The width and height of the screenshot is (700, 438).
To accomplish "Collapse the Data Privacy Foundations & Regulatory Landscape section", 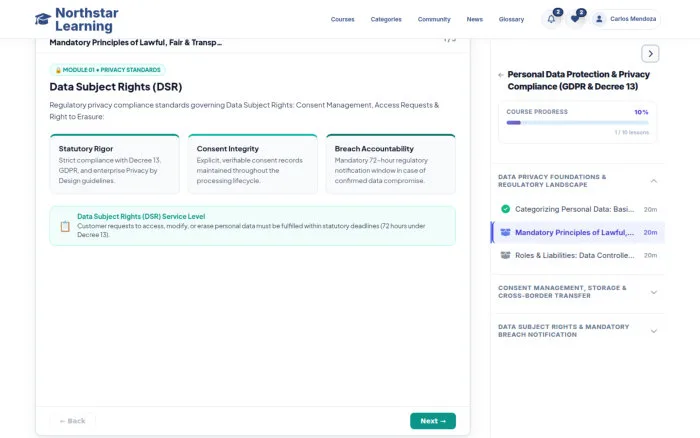I will click(577, 181).
